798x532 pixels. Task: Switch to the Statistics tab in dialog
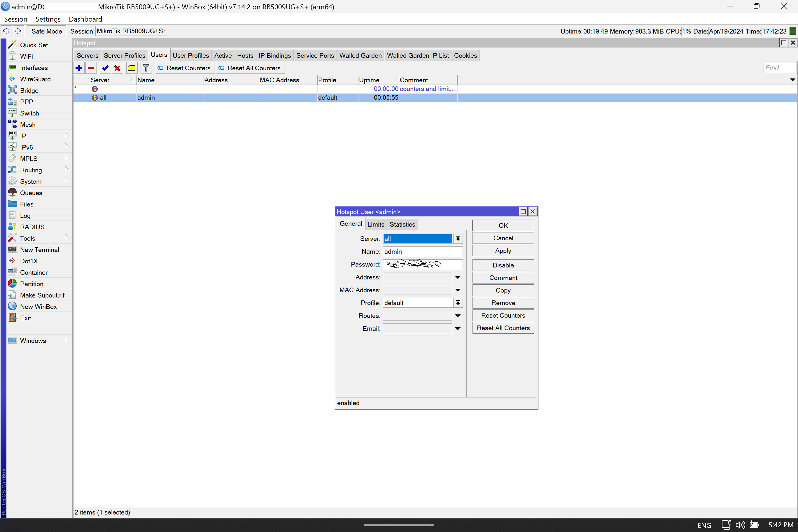pos(402,224)
